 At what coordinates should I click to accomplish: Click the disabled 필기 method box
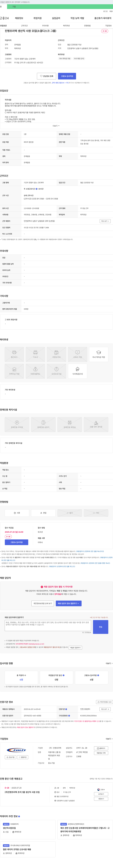[x=70, y=513]
